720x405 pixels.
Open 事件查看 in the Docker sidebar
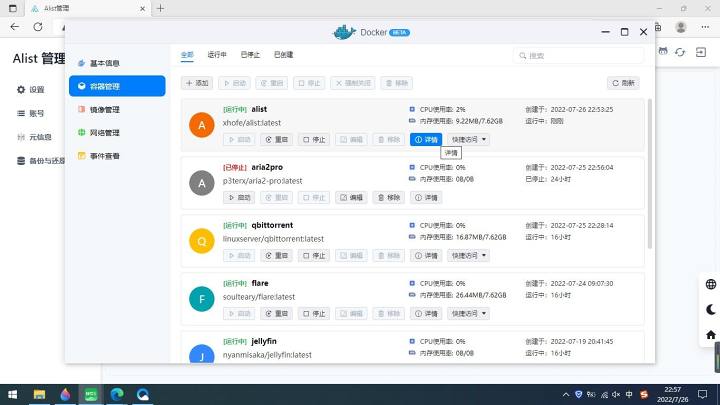point(117,156)
